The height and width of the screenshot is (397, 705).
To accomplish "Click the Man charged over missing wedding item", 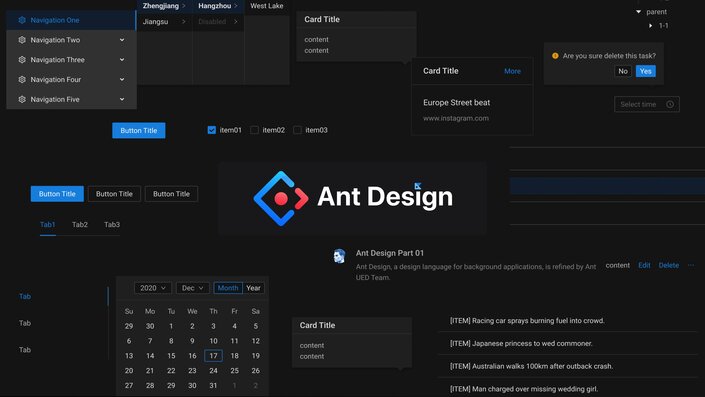I will click(x=524, y=389).
